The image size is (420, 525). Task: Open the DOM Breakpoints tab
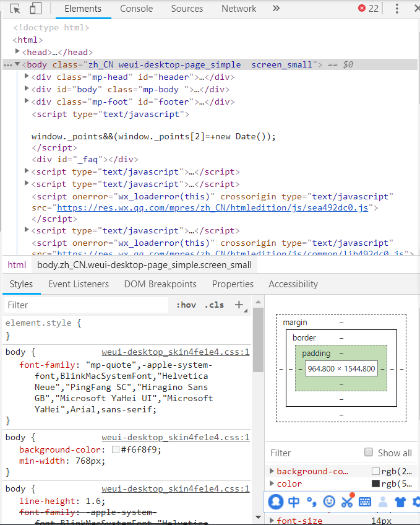click(160, 284)
